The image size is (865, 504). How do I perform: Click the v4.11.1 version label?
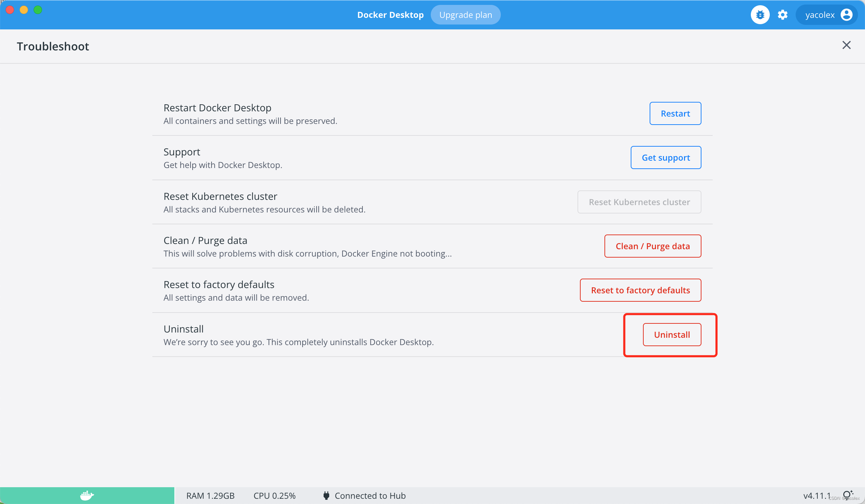coord(817,496)
